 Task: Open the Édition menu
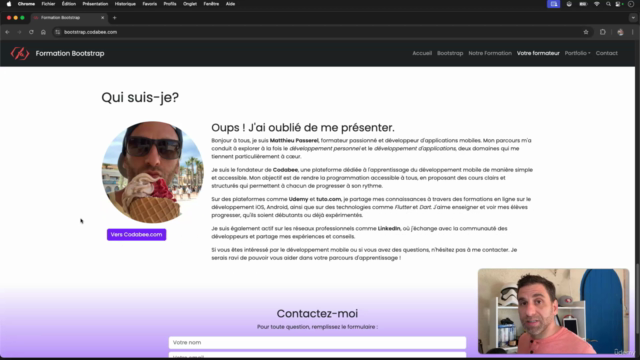[69, 4]
